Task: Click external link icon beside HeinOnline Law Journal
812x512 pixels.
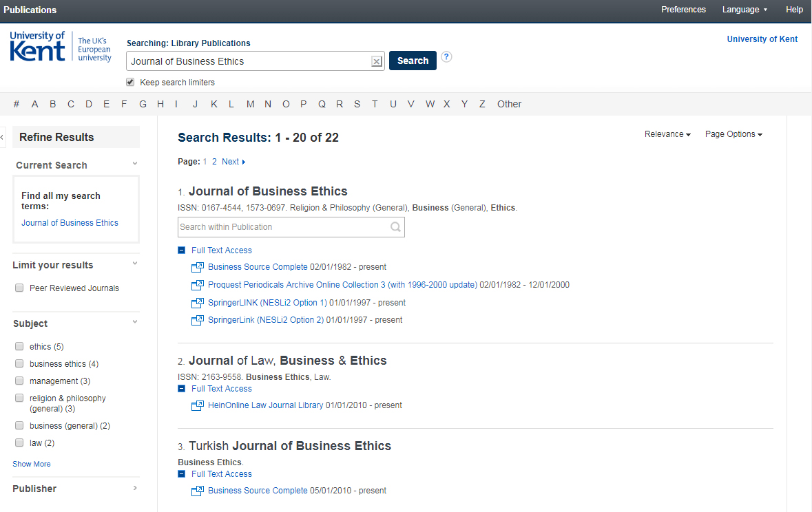Action: click(x=198, y=405)
